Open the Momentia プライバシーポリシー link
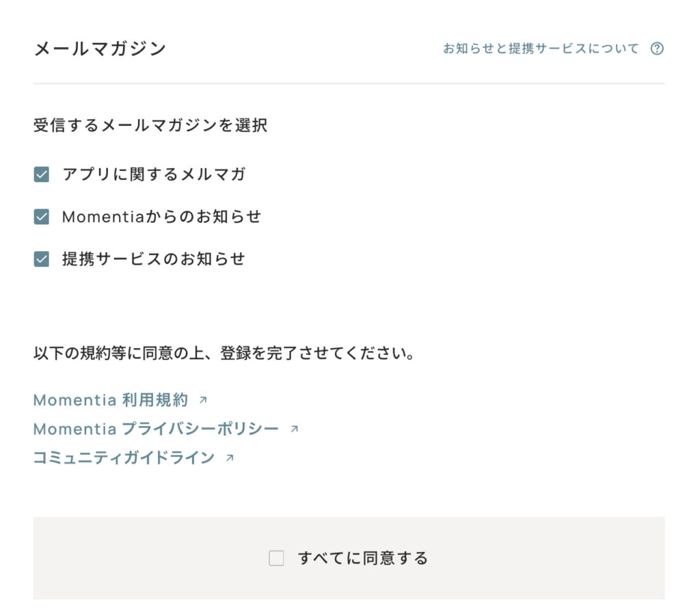The height and width of the screenshot is (615, 700). click(x=156, y=429)
